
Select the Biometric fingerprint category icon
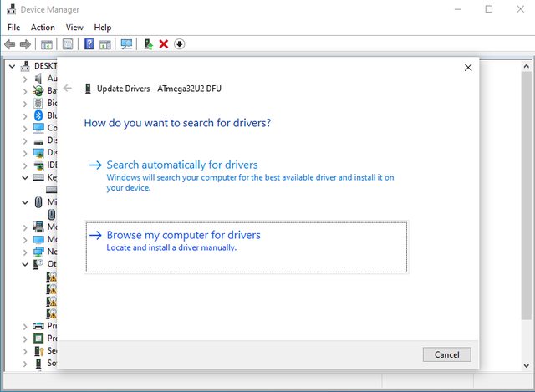38,103
